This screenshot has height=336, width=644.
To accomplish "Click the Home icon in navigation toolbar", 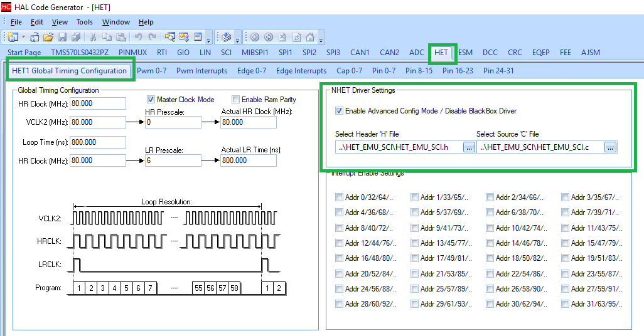I will tap(309, 38).
